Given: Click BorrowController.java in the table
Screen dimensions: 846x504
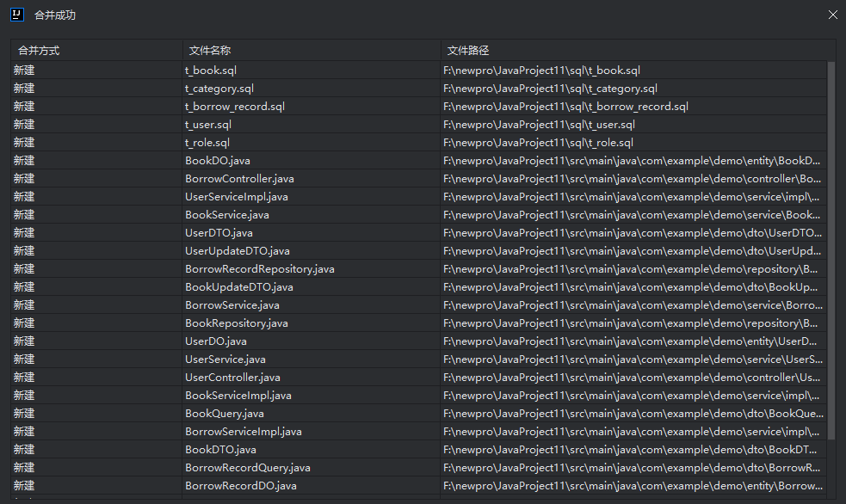Looking at the screenshot, I should click(239, 179).
